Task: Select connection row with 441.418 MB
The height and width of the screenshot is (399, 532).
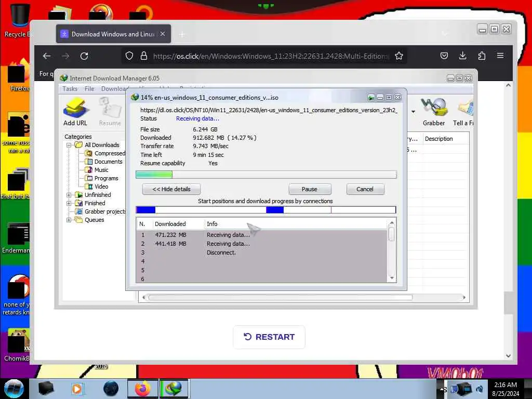Action: pyautogui.click(x=261, y=244)
